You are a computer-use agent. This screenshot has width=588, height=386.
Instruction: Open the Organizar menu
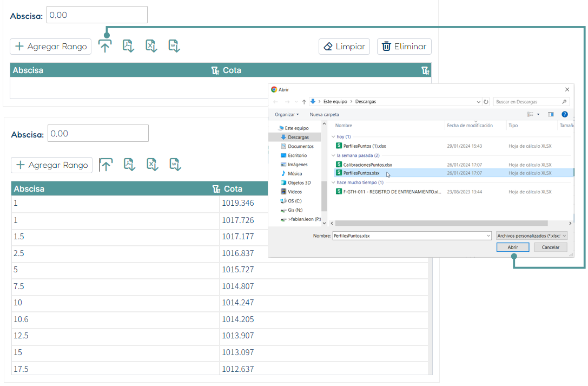pyautogui.click(x=287, y=114)
